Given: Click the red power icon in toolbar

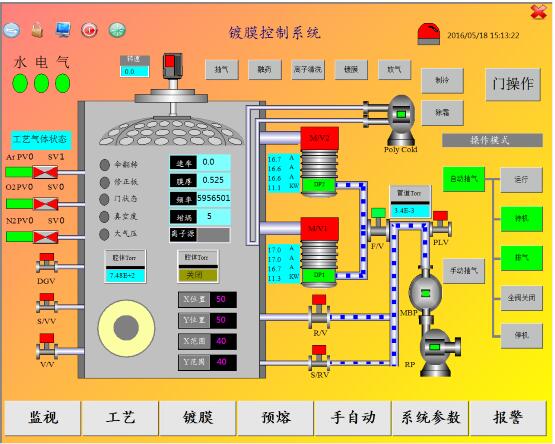Looking at the screenshot, I should (x=89, y=30).
